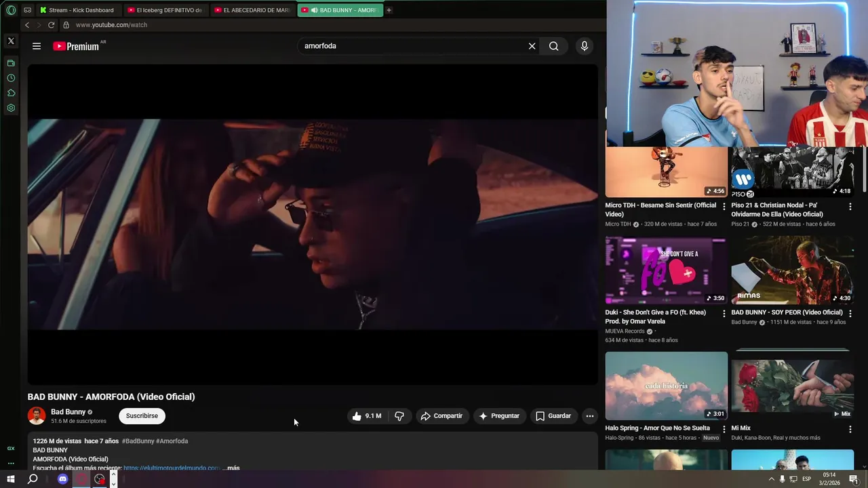Select the BAD BUNNY - AMORFODA tab

coord(340,10)
